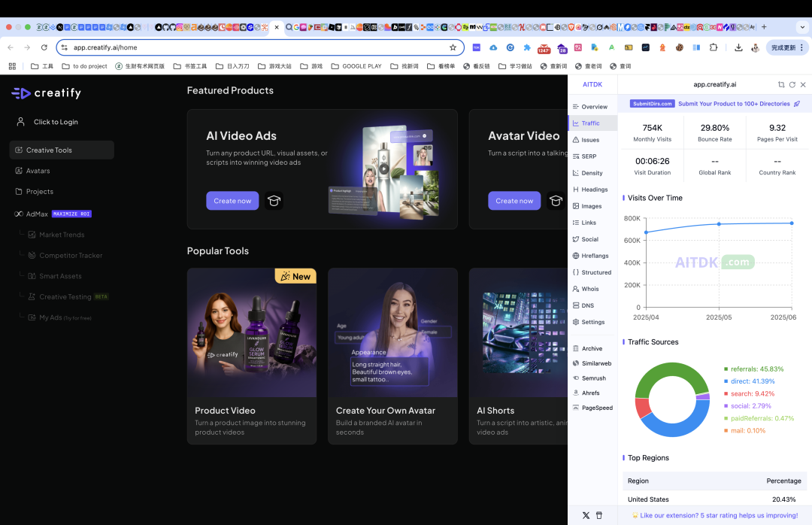Click AITDK logo text in panel
Viewport: 812px width, 525px height.
pyautogui.click(x=592, y=84)
